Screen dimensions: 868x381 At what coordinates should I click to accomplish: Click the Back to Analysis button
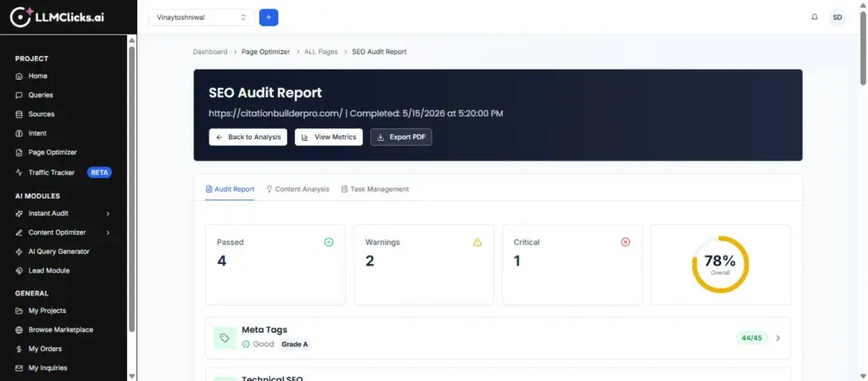click(x=248, y=137)
